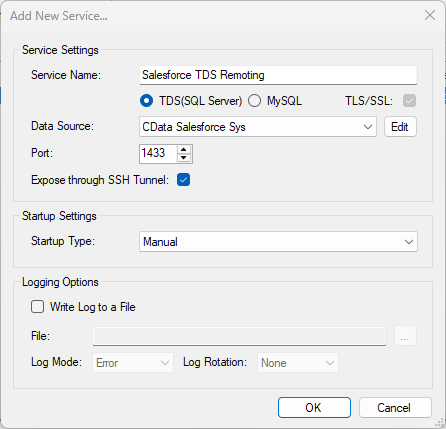Open the Log Mode dropdown
Viewport: 446px width, 429px height.
tap(133, 363)
